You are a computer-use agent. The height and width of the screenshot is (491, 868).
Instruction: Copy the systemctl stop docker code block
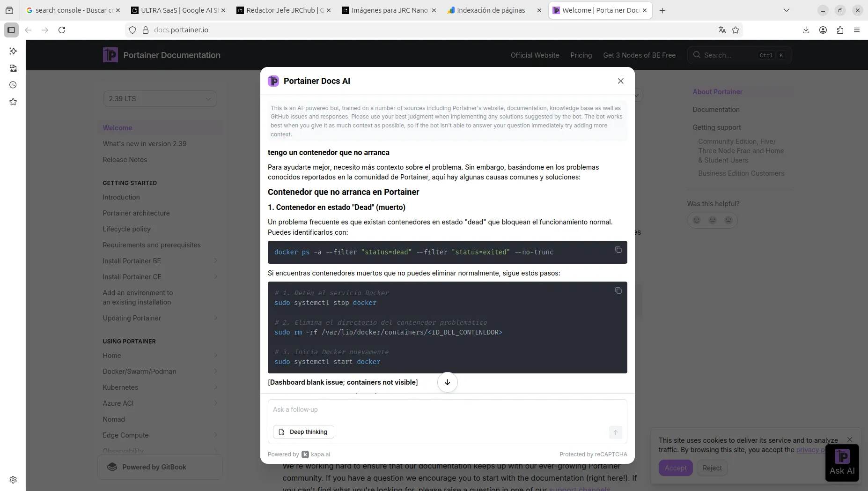pyautogui.click(x=618, y=290)
